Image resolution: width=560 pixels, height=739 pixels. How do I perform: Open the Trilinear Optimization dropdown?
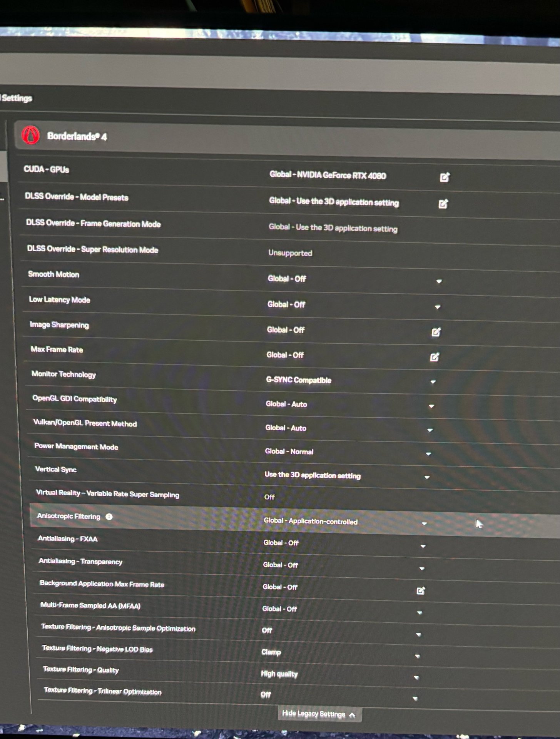(415, 698)
